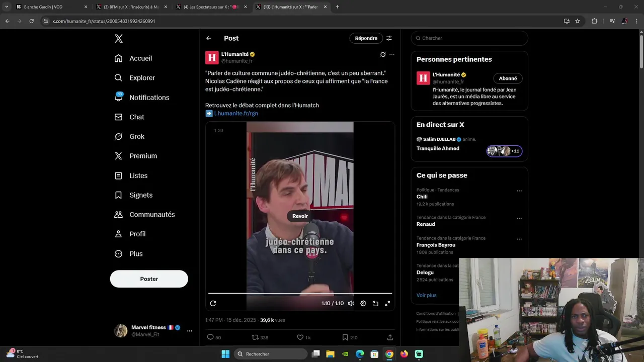
Task: Click the Abonné button for L'Humanité
Action: 508,78
